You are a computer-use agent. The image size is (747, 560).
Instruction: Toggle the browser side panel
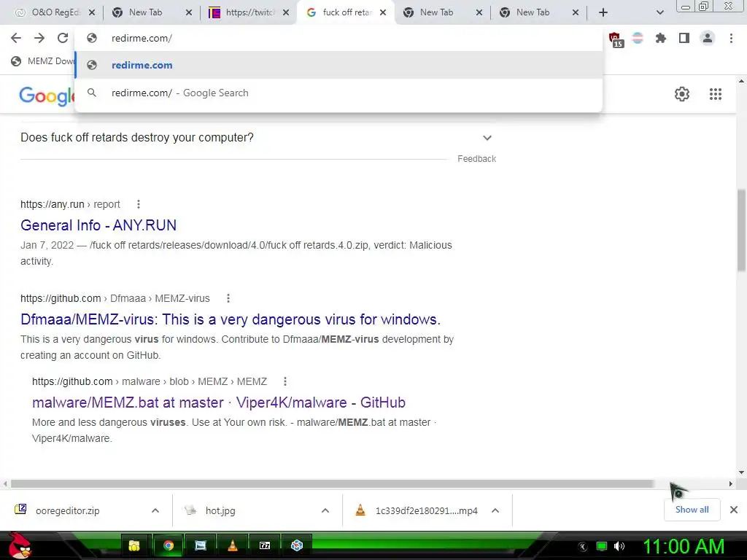pyautogui.click(x=684, y=38)
